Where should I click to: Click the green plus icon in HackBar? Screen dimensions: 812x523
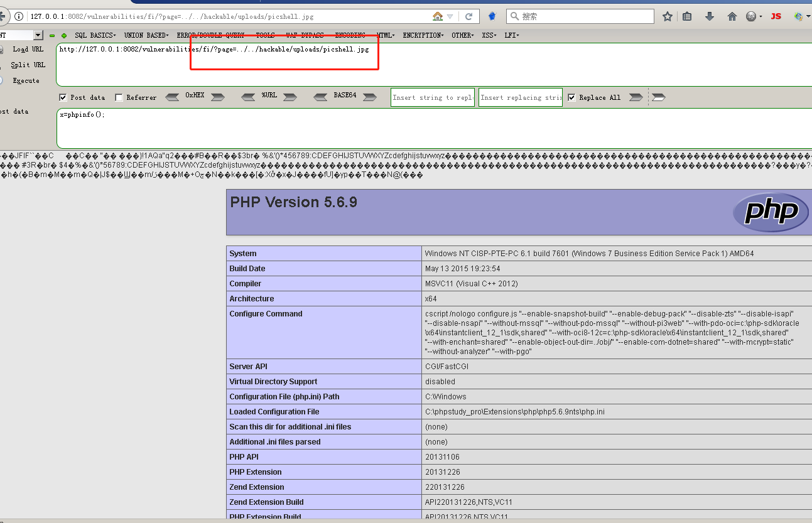(x=64, y=36)
